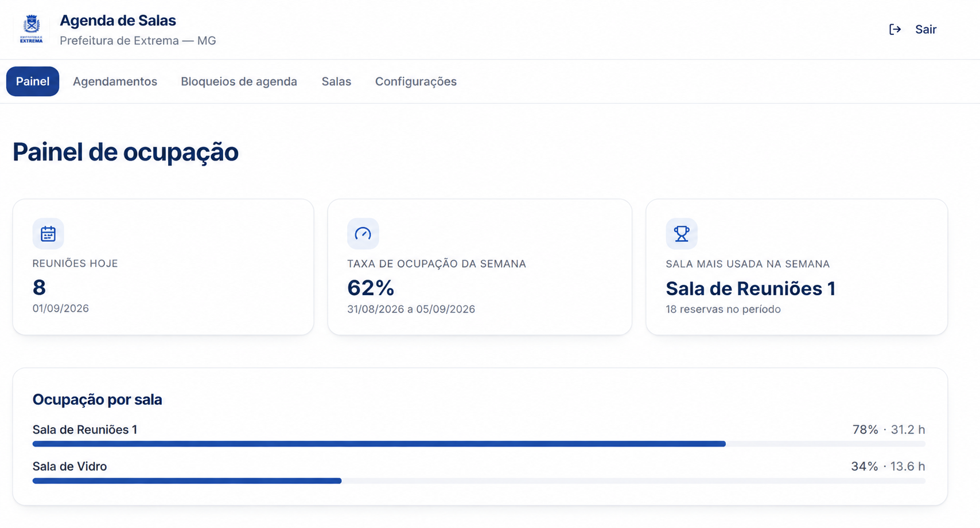Image resolution: width=980 pixels, height=528 pixels.
Task: Click the Ocupação por sala heading
Action: click(x=97, y=400)
